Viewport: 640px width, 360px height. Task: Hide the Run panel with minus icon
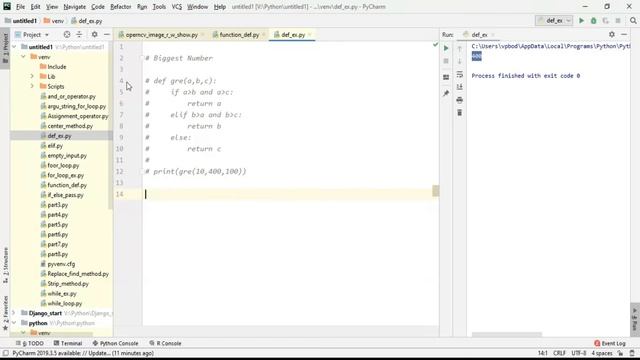(624, 35)
